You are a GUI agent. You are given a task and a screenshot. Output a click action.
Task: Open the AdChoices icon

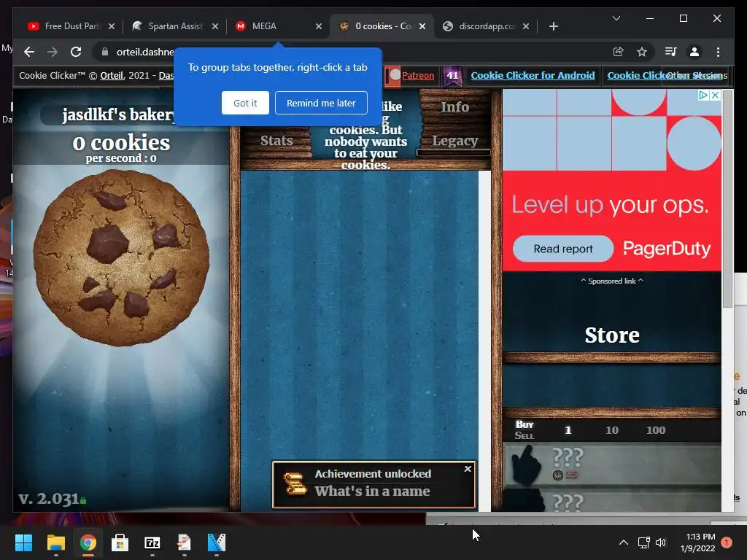(x=703, y=96)
